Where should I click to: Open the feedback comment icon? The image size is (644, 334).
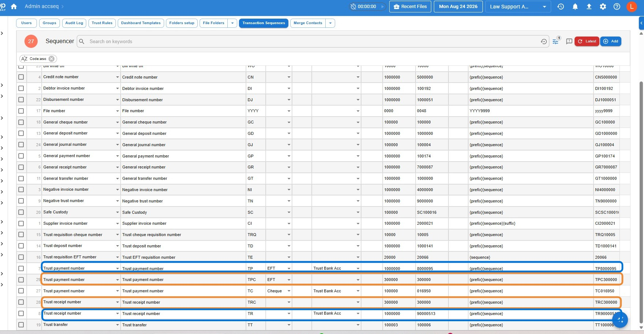pyautogui.click(x=569, y=41)
